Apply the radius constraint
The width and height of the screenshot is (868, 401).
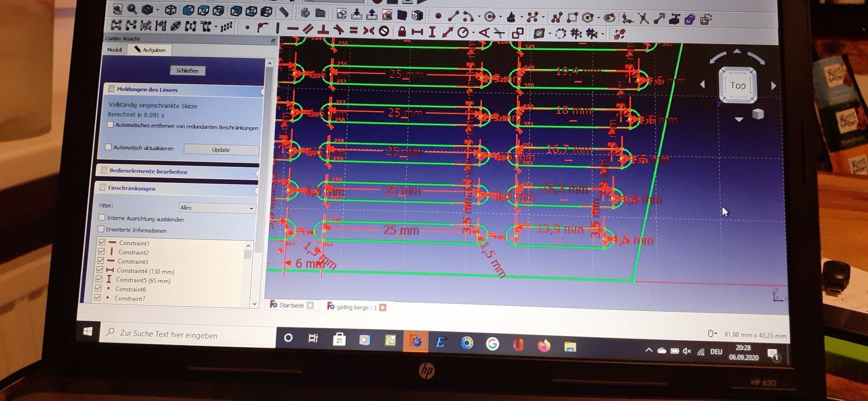[x=463, y=33]
